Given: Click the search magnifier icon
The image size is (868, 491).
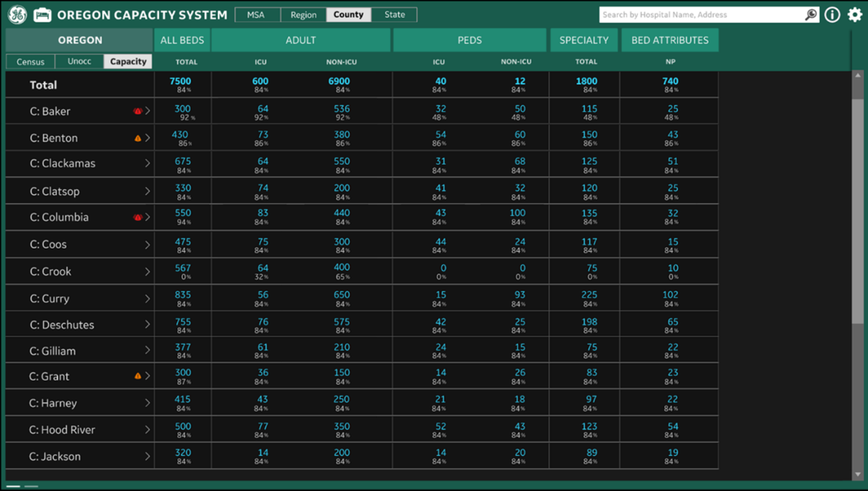Looking at the screenshot, I should 811,14.
